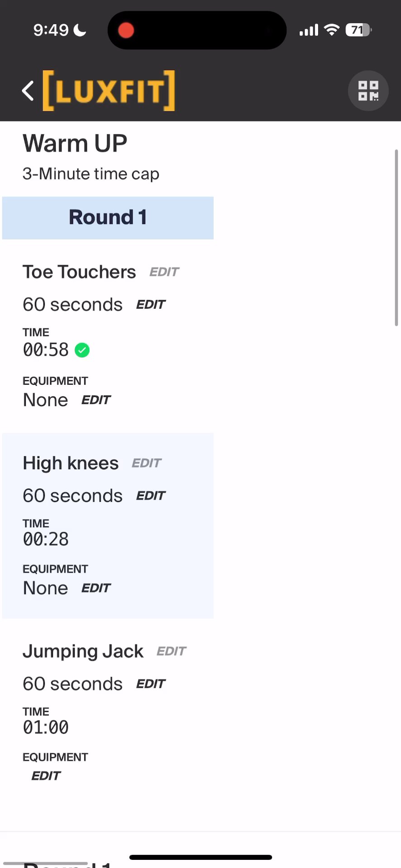401x868 pixels.
Task: Edit High knees equipment
Action: (x=96, y=588)
